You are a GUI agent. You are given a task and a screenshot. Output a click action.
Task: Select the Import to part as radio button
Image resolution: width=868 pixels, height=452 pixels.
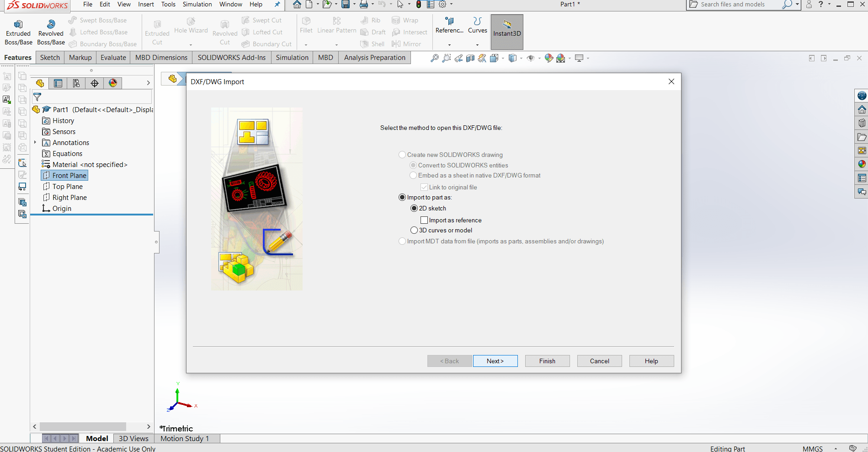pyautogui.click(x=402, y=197)
